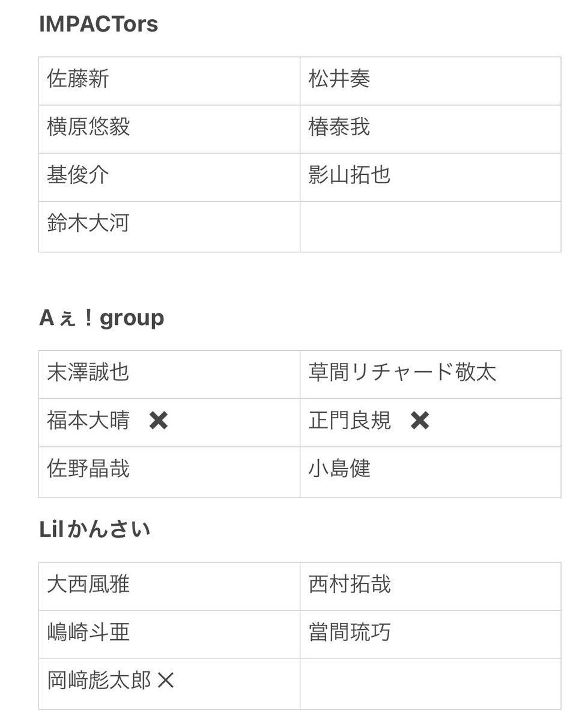Click the X mark beside 福本大晴
The width and height of the screenshot is (588, 721).
159,421
